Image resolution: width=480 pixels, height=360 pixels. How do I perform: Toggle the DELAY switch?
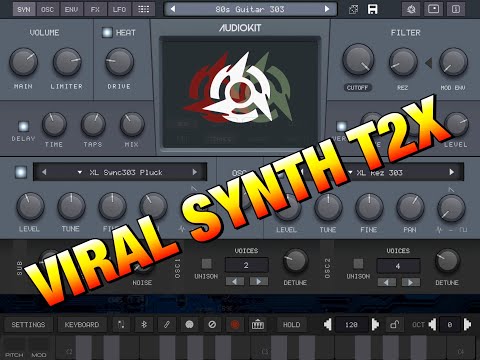pos(23,126)
